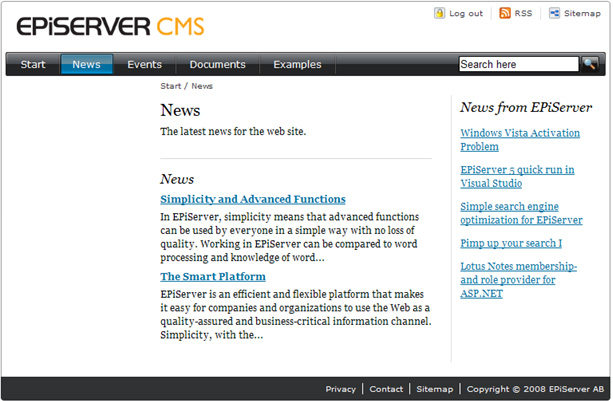
Task: Click Pimp up your search I
Action: [x=511, y=243]
